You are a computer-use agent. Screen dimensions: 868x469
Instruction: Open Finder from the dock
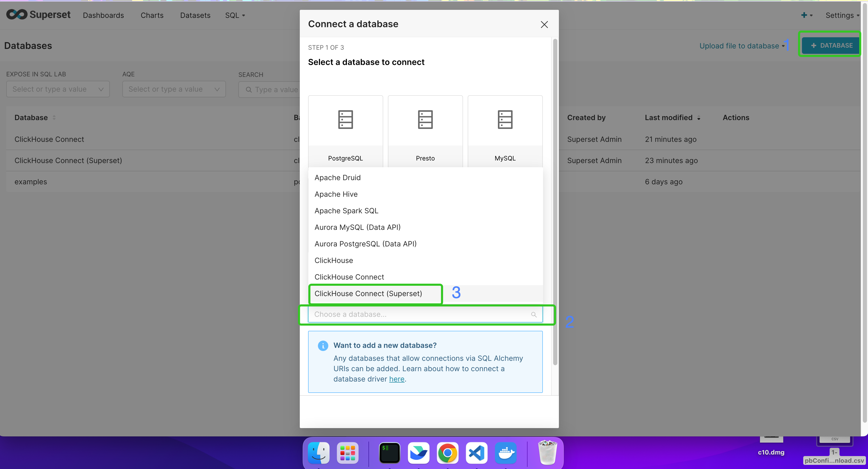click(x=318, y=453)
